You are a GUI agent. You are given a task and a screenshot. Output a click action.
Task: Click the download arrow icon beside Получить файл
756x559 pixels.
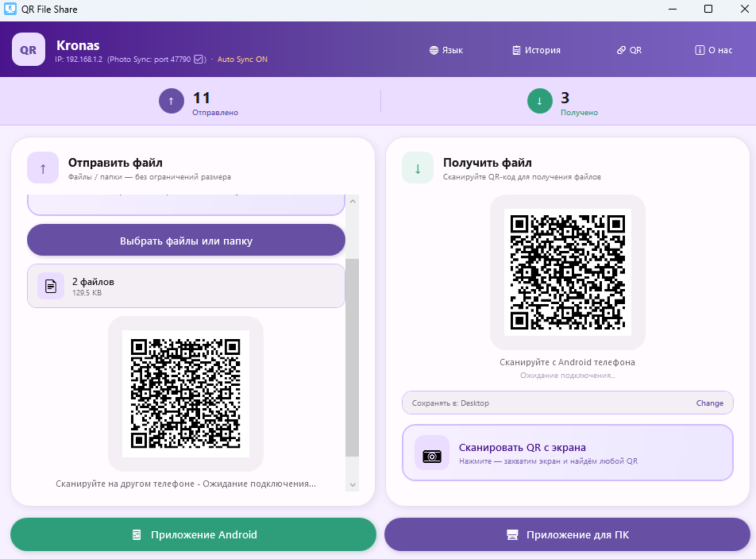click(418, 168)
